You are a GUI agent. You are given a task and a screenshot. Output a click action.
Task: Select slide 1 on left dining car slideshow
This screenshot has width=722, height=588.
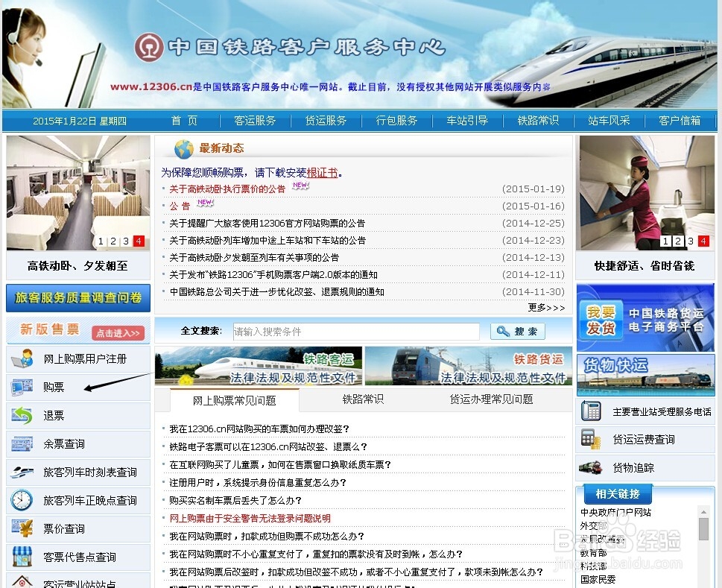[x=101, y=241]
